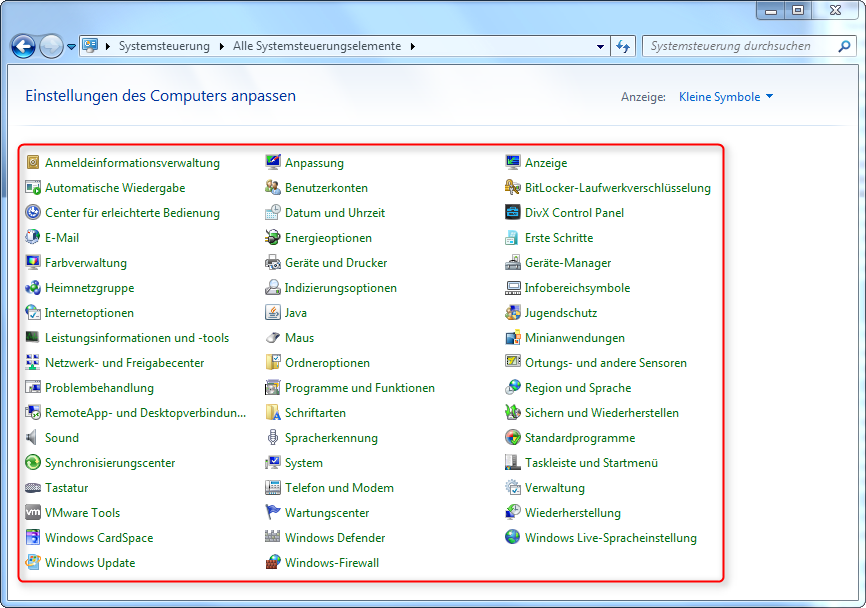Click Alle Systemsteuerungselemente breadcrumb item
Screen dimensions: 866x608
tap(317, 46)
